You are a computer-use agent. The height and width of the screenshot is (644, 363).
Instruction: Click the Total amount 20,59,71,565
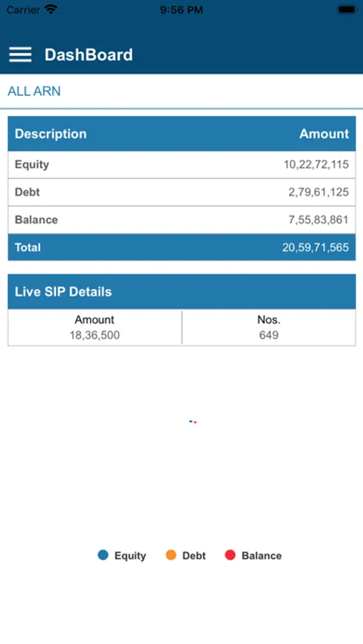click(x=315, y=248)
